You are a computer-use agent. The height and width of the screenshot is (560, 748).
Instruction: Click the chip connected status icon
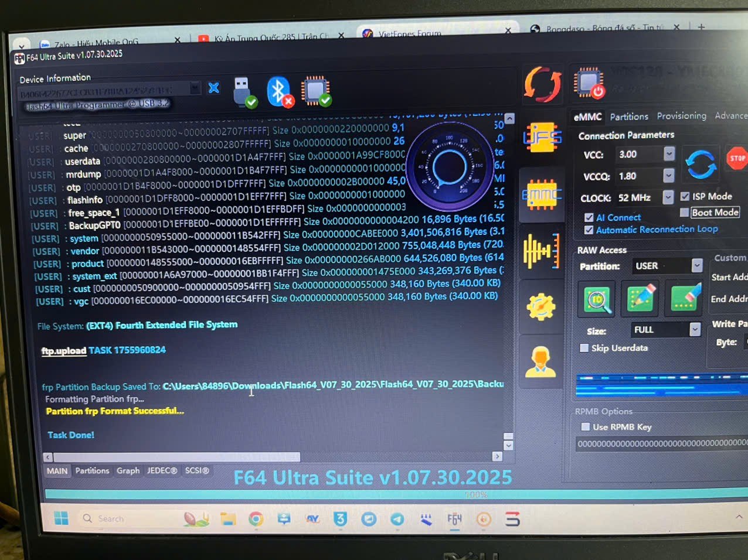tap(316, 91)
